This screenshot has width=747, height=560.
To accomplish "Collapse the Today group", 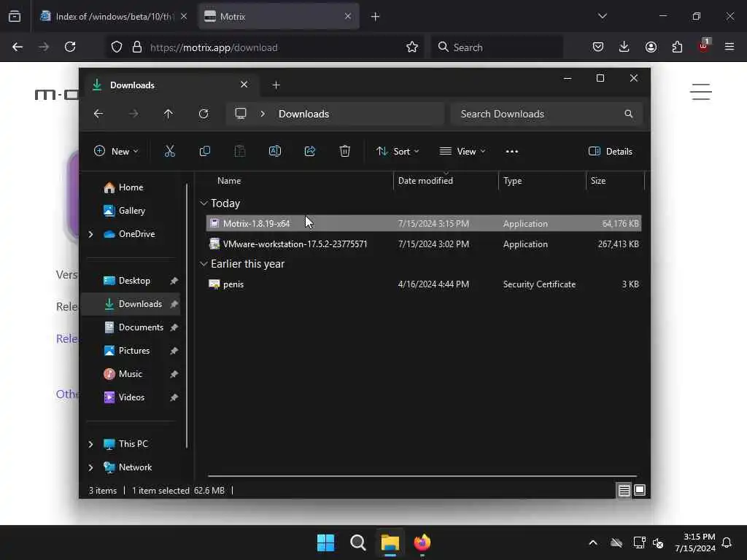I will (204, 203).
